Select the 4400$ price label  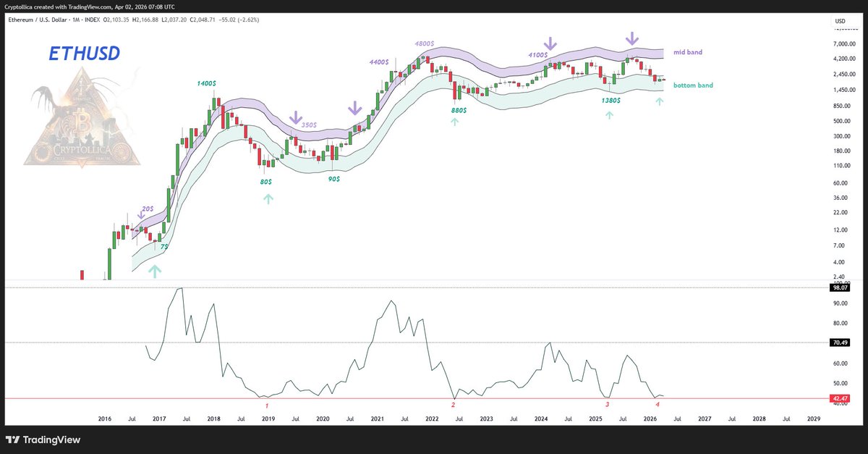tap(379, 62)
